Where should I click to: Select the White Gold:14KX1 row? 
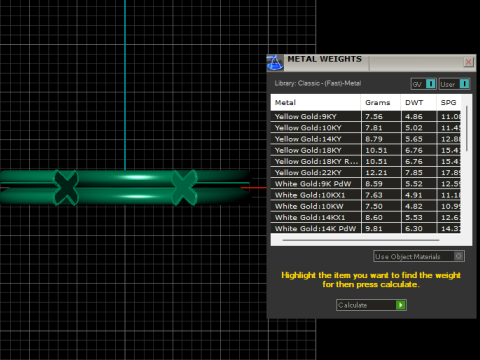(x=366, y=217)
